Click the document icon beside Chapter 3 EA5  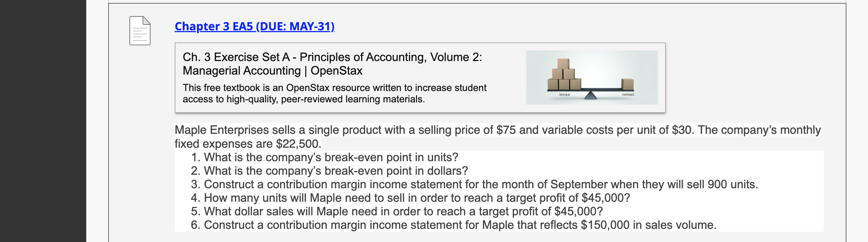[x=140, y=31]
